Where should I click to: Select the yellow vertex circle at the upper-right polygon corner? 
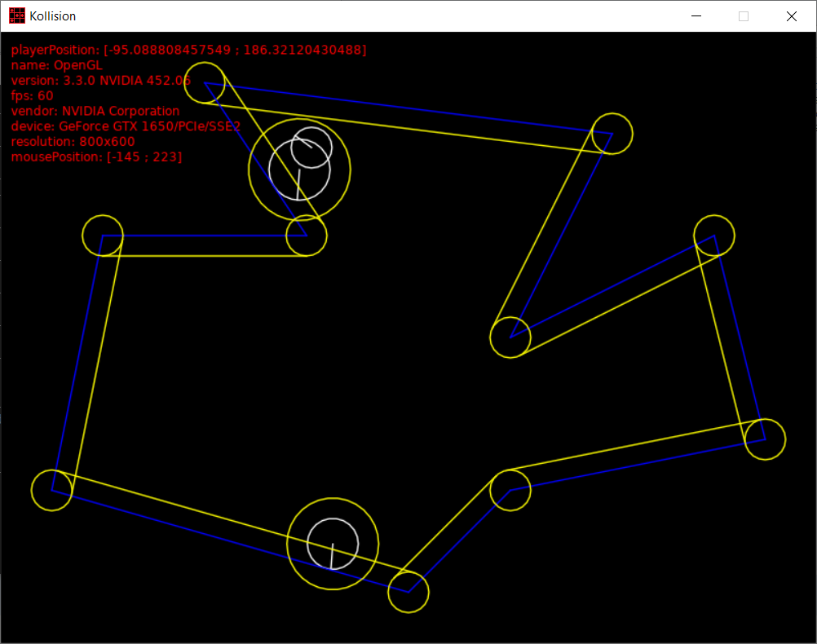pos(612,134)
